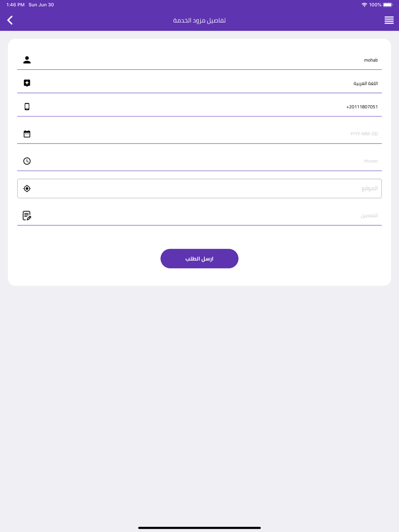Click the person icon beside mohab
Viewport: 399px width, 532px height.
point(27,60)
